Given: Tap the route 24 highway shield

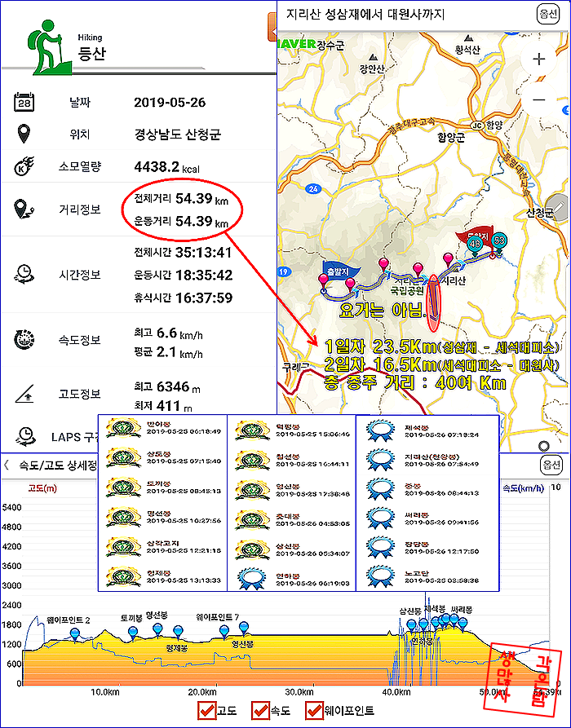Looking at the screenshot, I should point(314,188).
